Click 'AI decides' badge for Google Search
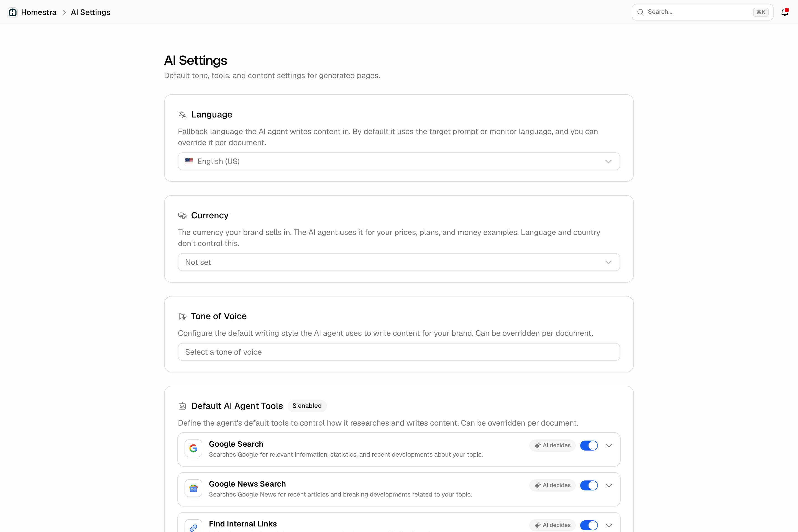 pos(552,446)
